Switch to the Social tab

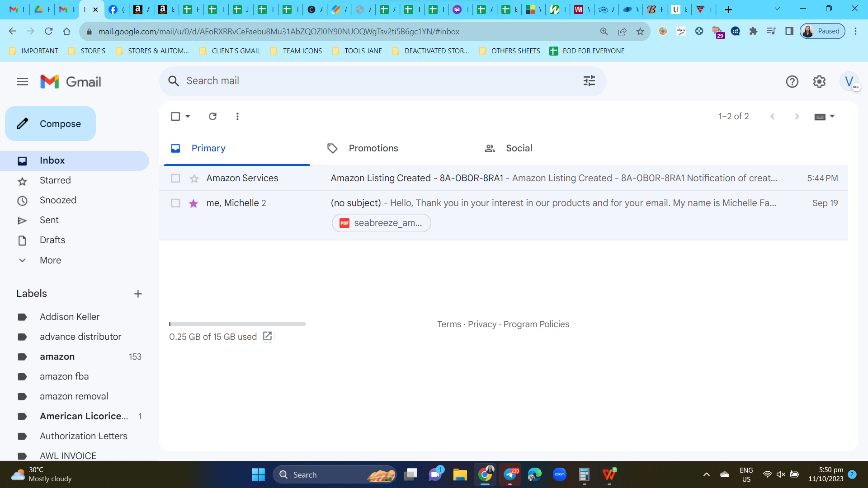tap(519, 148)
